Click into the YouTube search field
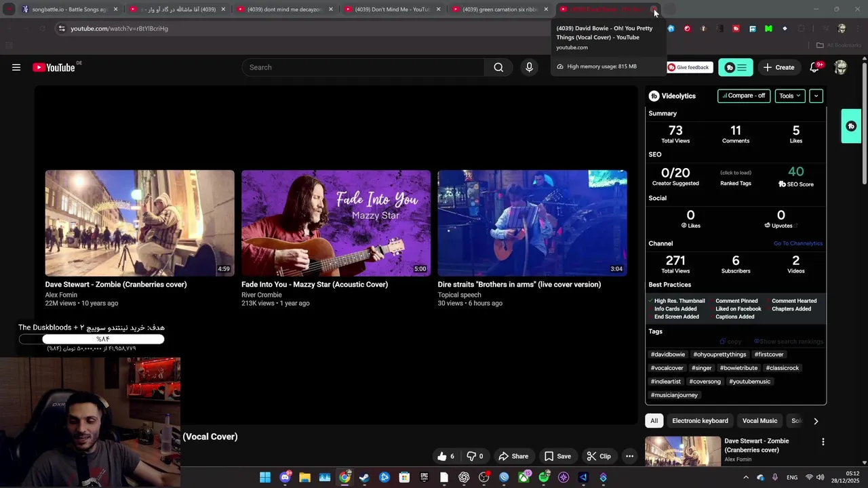 coord(363,67)
